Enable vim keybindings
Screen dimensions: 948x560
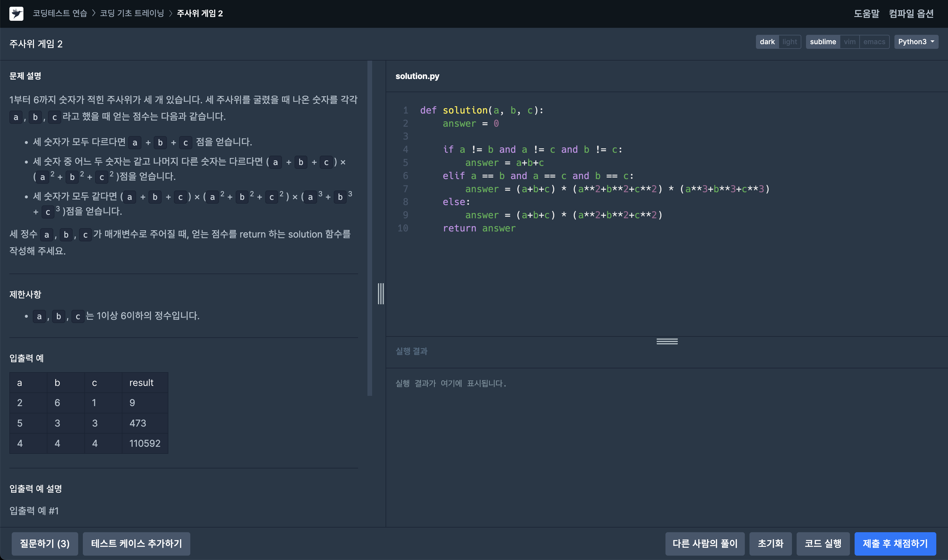pos(850,42)
